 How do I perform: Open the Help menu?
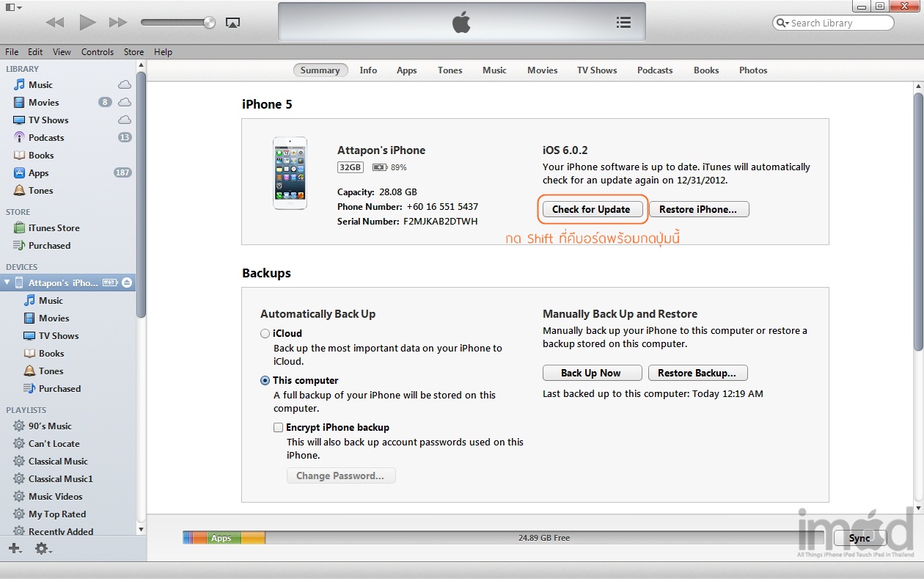[163, 52]
